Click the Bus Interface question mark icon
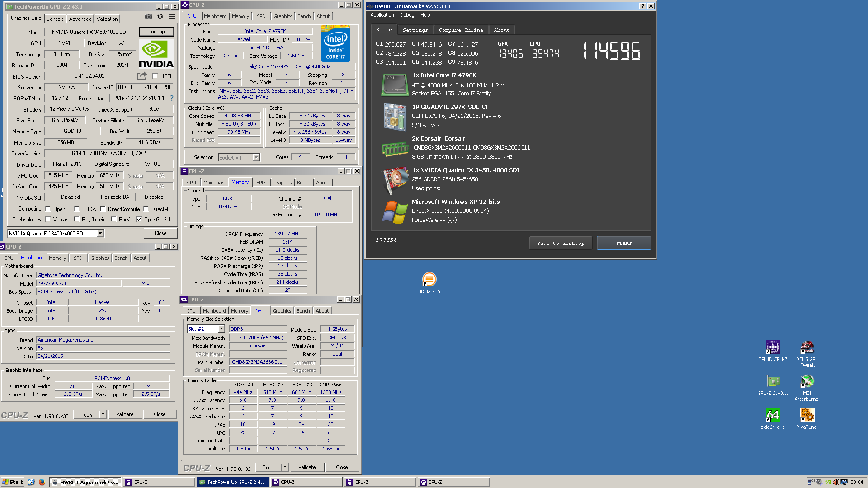The image size is (868, 488). [x=172, y=98]
